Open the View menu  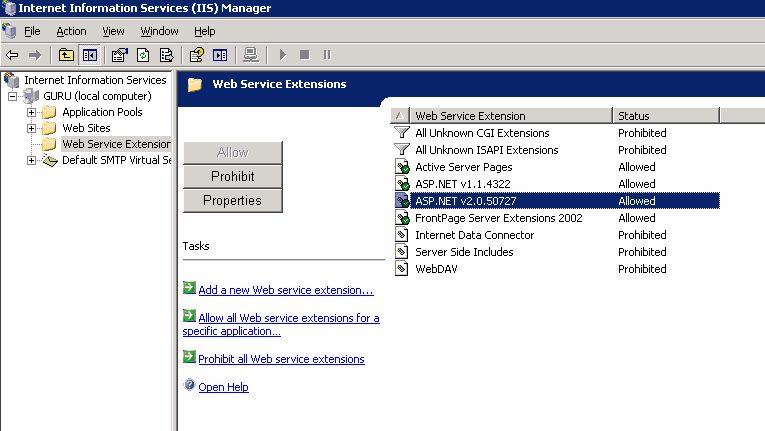(113, 31)
